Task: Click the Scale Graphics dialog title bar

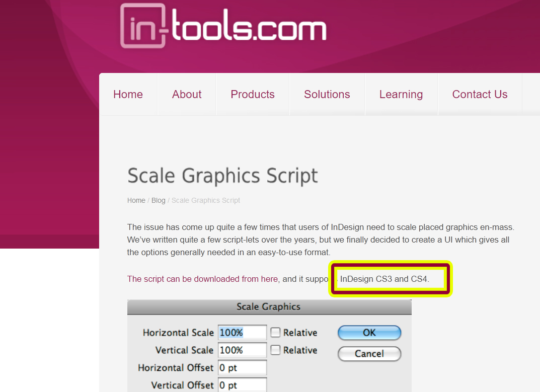Action: coord(269,307)
